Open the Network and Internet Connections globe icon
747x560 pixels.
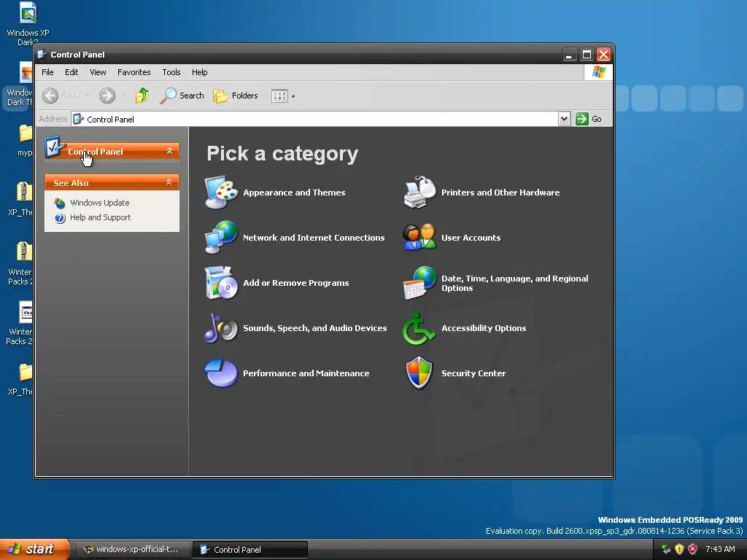(221, 237)
